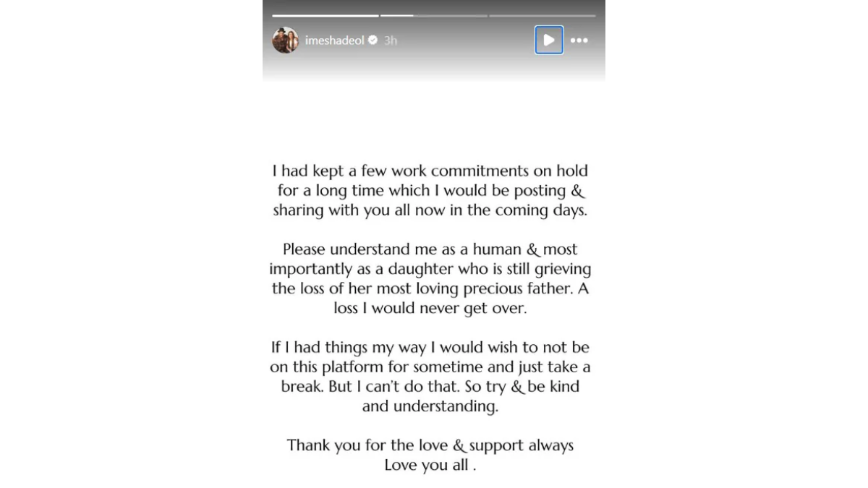Tap the 'and understanding.' text line

pos(430,406)
